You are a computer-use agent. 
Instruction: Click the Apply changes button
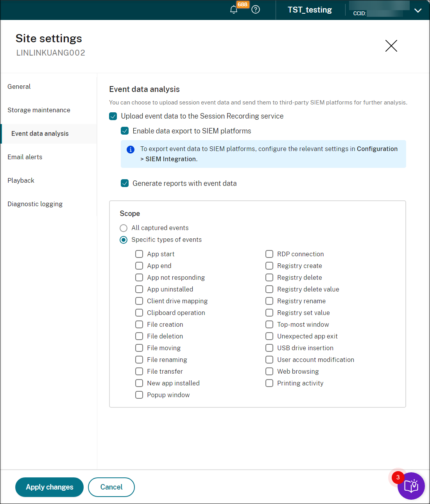50,487
